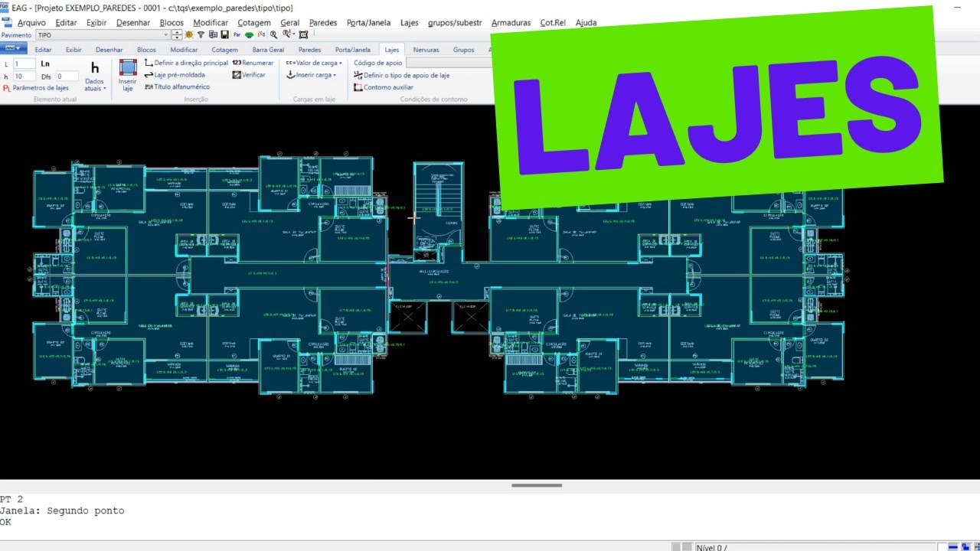Click the blue shapes icon in the status bar
This screenshot has width=980, height=551.
point(966,547)
